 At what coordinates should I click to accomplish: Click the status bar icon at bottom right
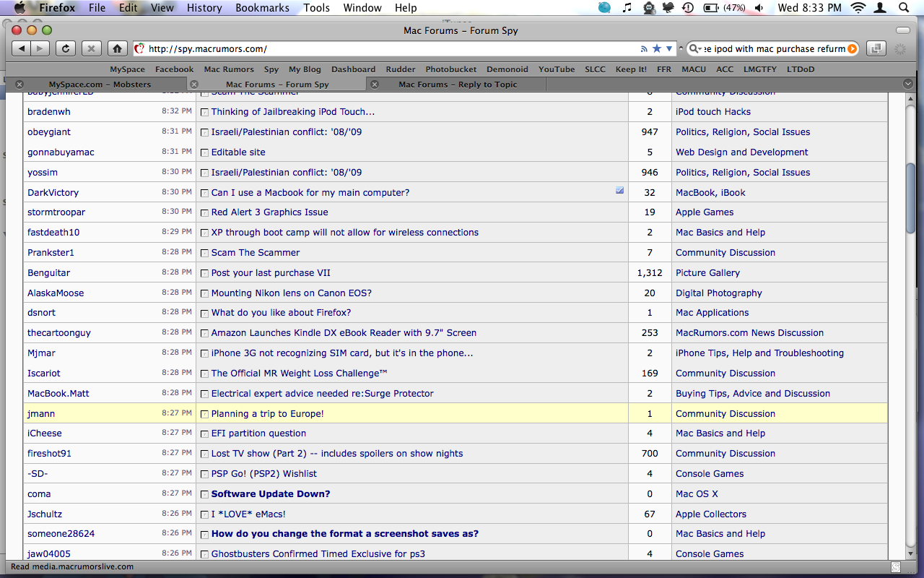895,567
